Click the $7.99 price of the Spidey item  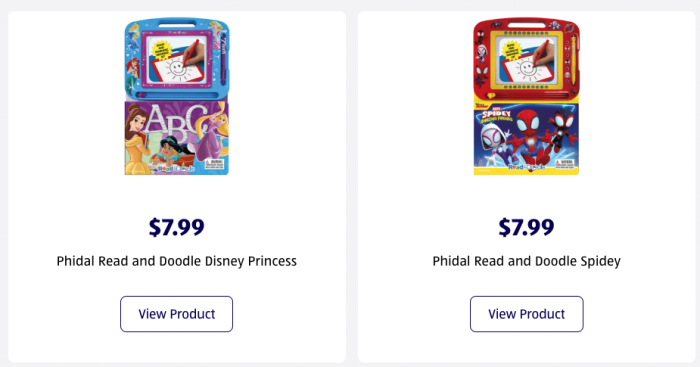click(x=526, y=227)
